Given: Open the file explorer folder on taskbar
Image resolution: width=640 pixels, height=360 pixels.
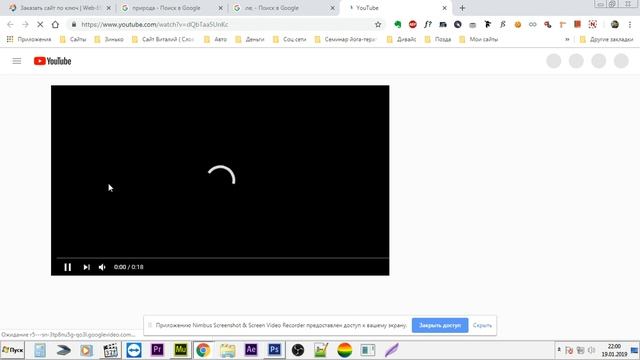Looking at the screenshot, I should tap(227, 350).
